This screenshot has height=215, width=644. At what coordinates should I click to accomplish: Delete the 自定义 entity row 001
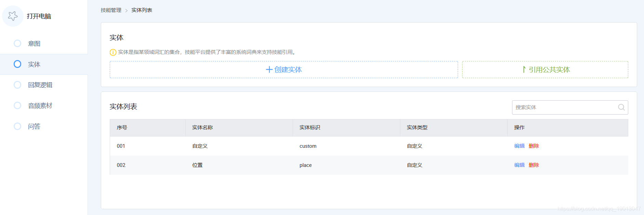click(x=534, y=146)
